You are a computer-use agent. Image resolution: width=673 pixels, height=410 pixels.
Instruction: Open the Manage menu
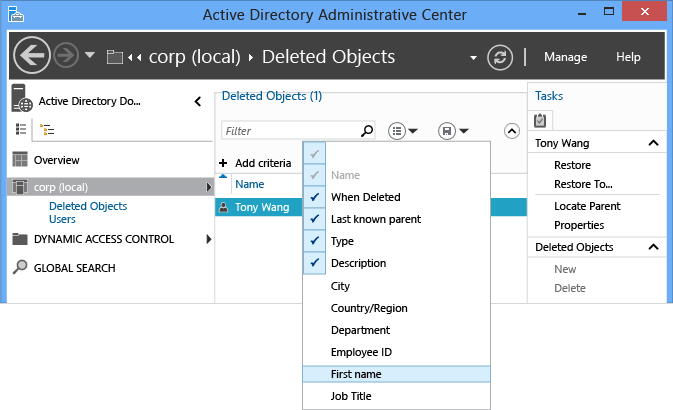click(x=565, y=57)
